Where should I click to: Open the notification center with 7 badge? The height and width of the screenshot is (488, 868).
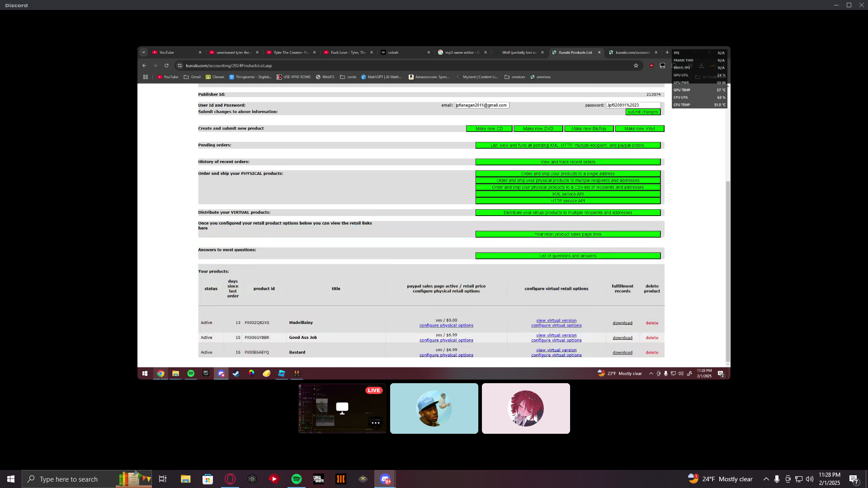coord(854,479)
